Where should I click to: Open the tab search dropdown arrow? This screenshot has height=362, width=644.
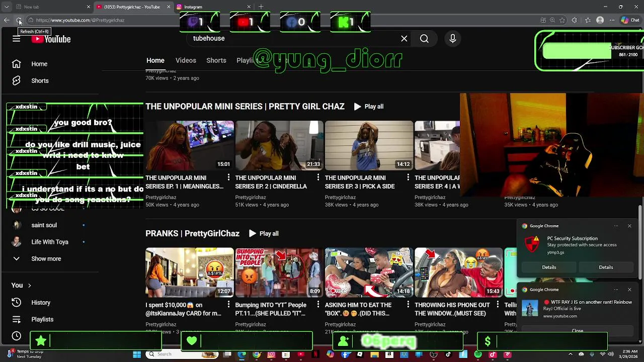pos(7,7)
